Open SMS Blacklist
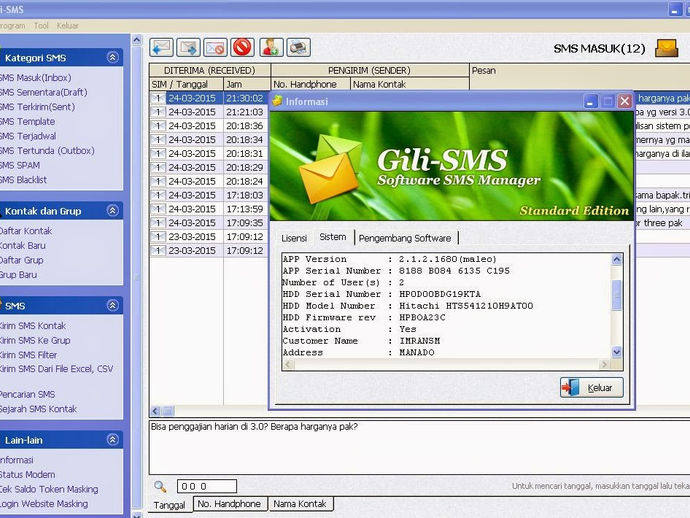The width and height of the screenshot is (690, 518). pyautogui.click(x=23, y=180)
